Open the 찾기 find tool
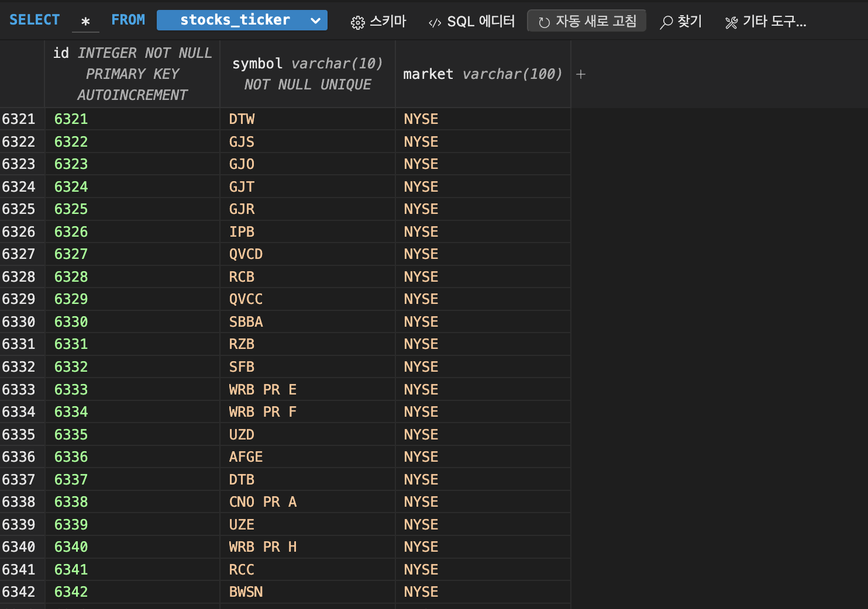This screenshot has width=868, height=609. click(x=681, y=21)
